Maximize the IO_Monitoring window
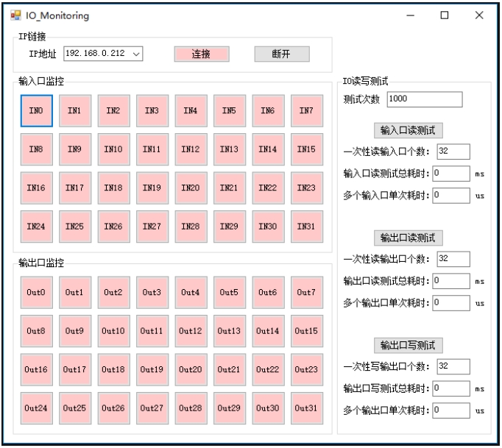 pyautogui.click(x=445, y=15)
